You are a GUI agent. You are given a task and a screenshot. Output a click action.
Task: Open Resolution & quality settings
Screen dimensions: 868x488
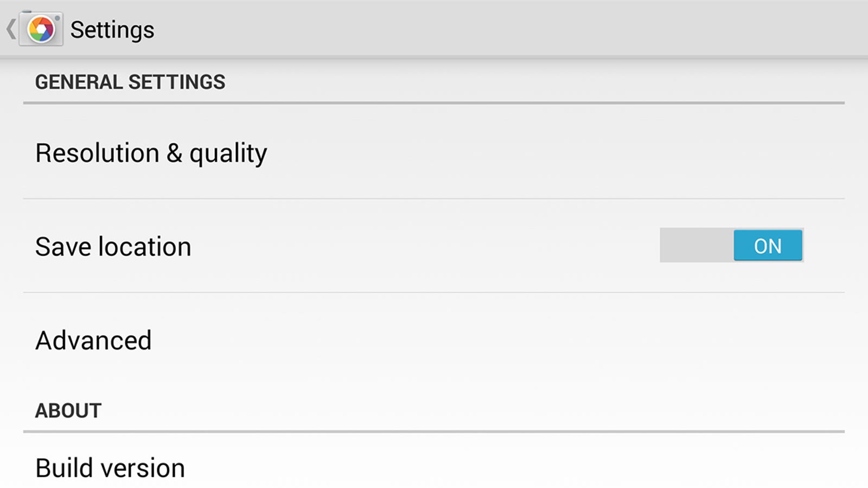[x=434, y=152]
